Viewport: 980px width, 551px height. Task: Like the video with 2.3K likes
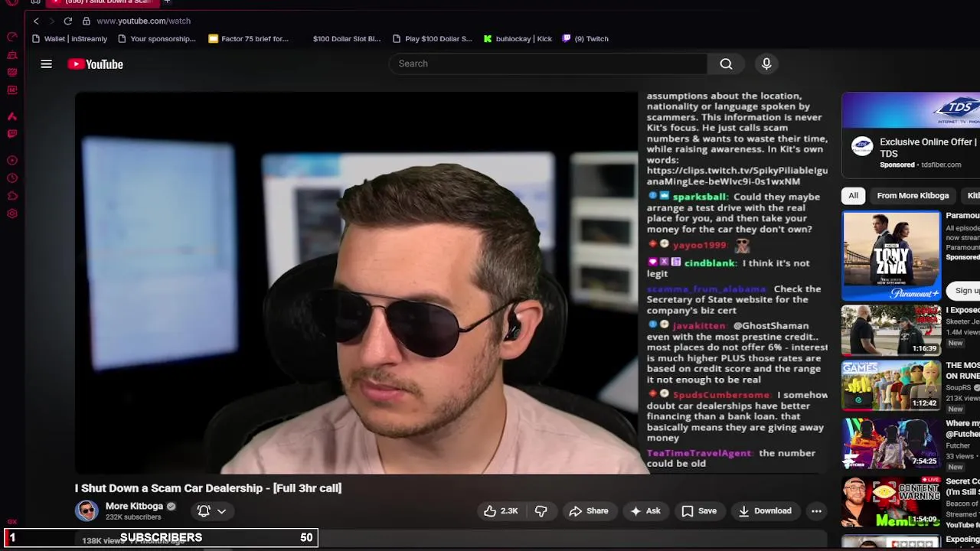(x=501, y=510)
